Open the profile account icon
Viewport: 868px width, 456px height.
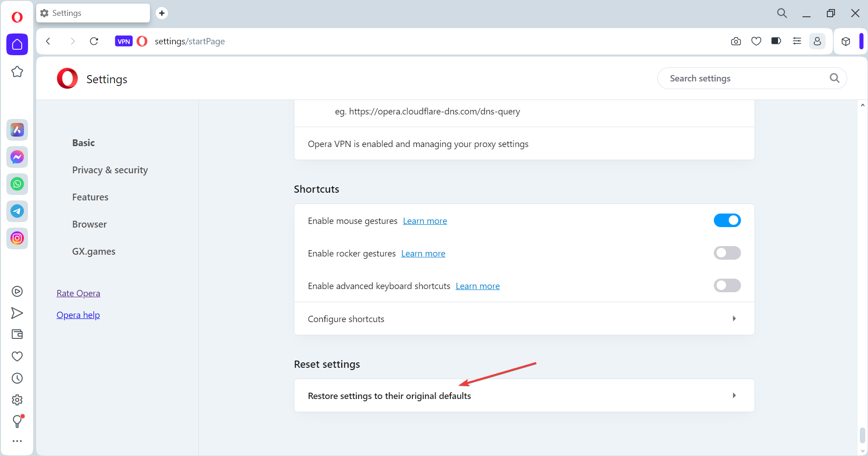pyautogui.click(x=817, y=41)
